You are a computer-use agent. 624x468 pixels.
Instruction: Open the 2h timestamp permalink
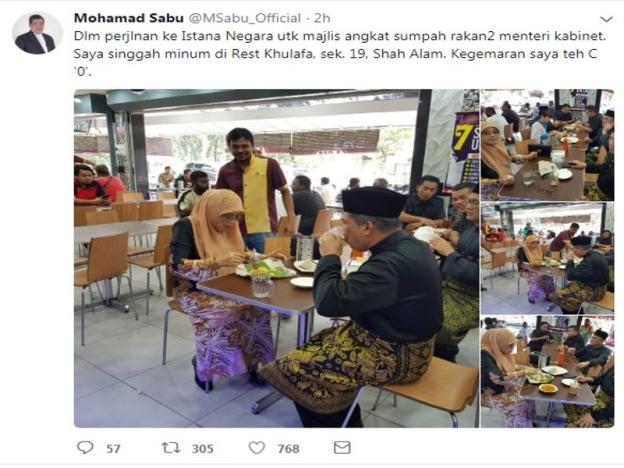[322, 18]
